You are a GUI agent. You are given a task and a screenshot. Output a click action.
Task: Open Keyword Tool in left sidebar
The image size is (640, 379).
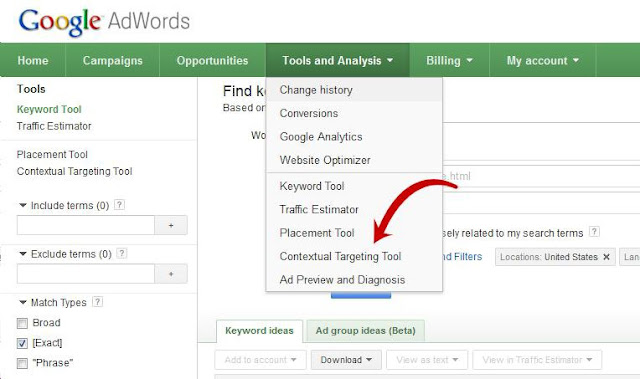click(x=49, y=109)
